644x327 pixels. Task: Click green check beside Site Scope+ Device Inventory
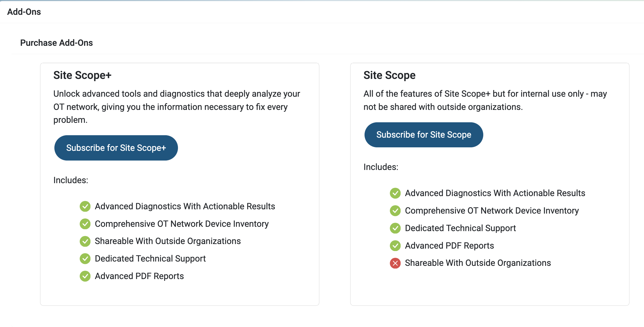[x=85, y=224]
